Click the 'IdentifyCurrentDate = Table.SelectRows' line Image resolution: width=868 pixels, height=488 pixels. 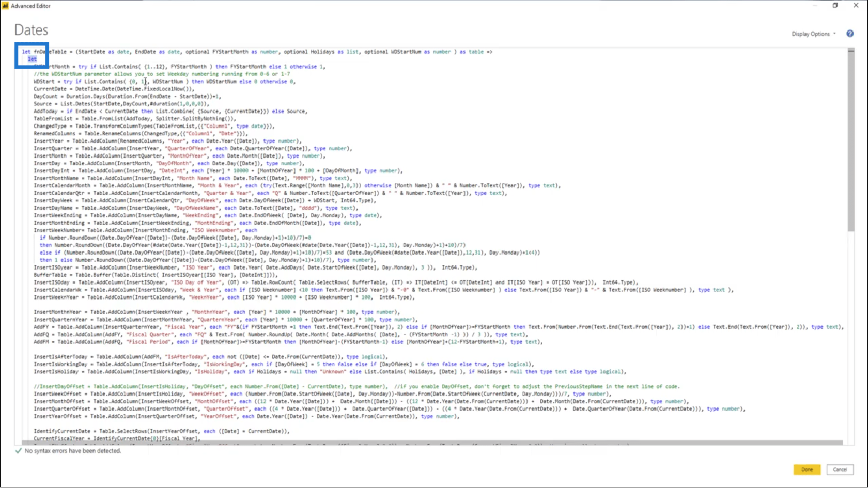point(162,431)
